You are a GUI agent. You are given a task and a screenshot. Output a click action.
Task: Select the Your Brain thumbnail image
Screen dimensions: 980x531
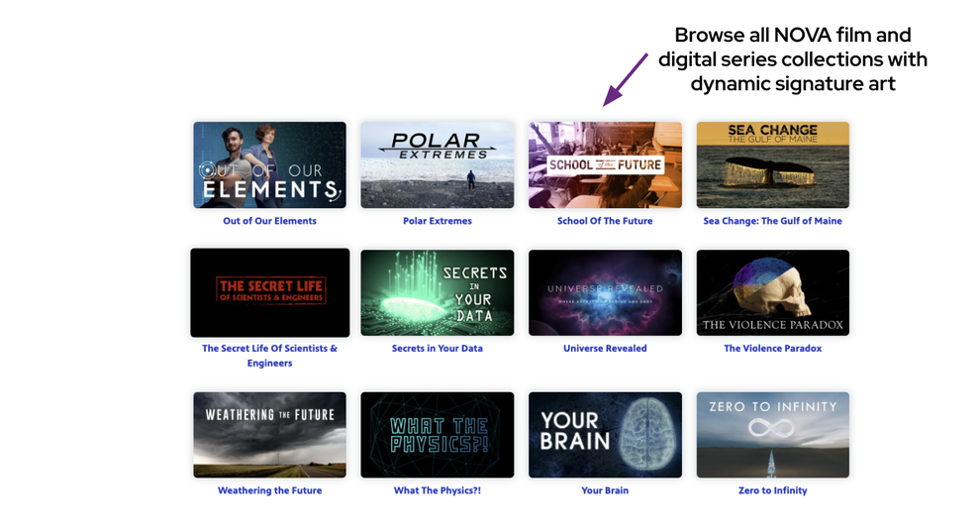[605, 434]
